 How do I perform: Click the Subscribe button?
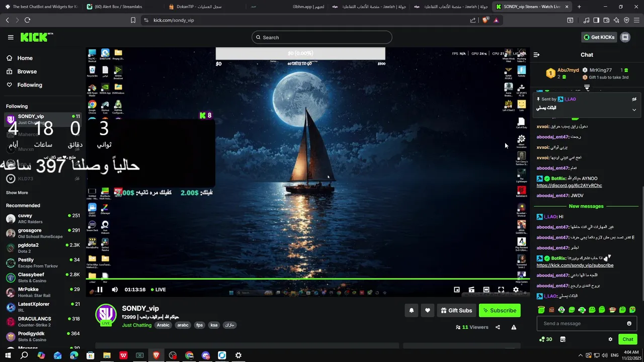pyautogui.click(x=500, y=311)
